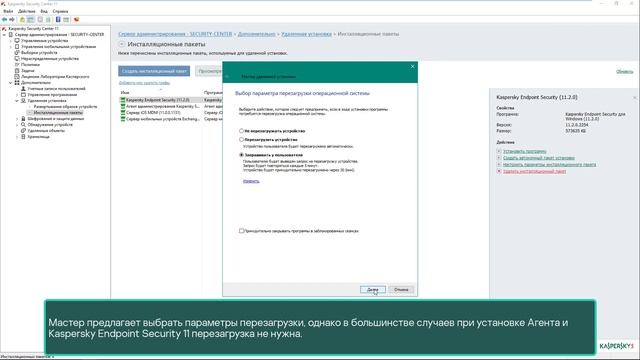Click the blue Help toolbar icon
This screenshot has width=640, height=360.
coord(58,20)
